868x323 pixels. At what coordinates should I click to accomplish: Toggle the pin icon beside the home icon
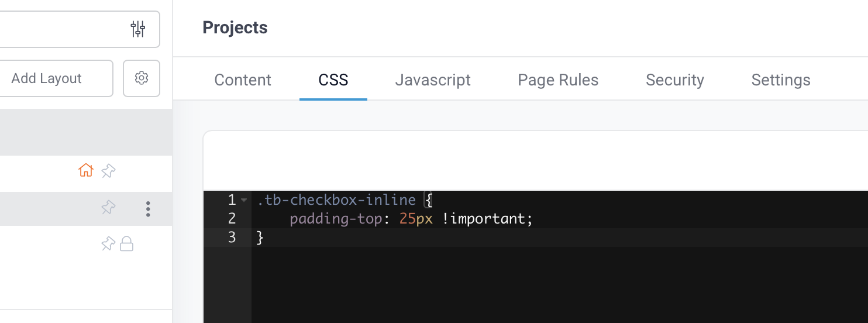pos(108,171)
